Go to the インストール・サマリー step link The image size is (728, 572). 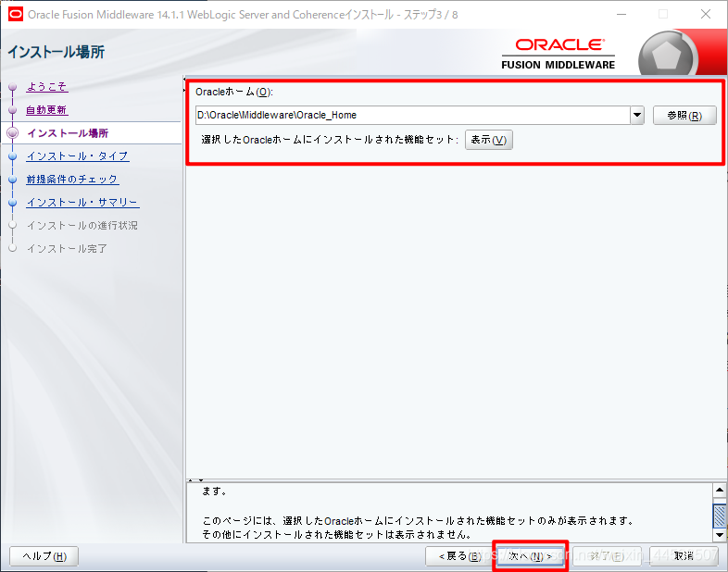pos(82,203)
